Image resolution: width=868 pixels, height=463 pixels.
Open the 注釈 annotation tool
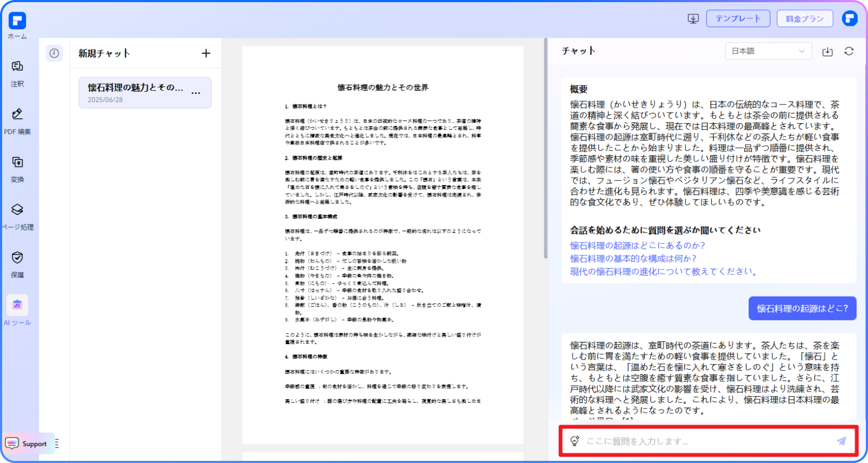(17, 74)
